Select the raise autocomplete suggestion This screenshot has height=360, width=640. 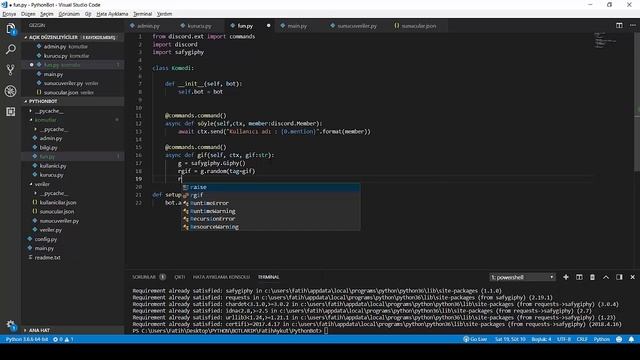tap(271, 187)
